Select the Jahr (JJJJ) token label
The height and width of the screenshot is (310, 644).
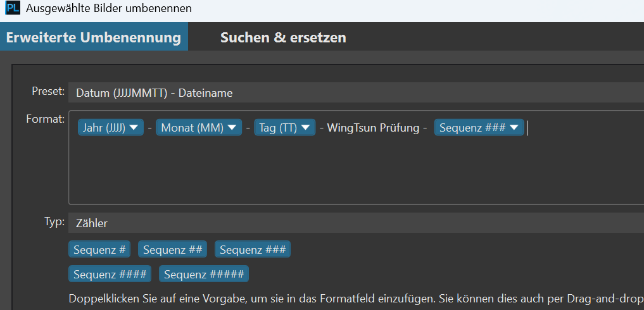(104, 128)
